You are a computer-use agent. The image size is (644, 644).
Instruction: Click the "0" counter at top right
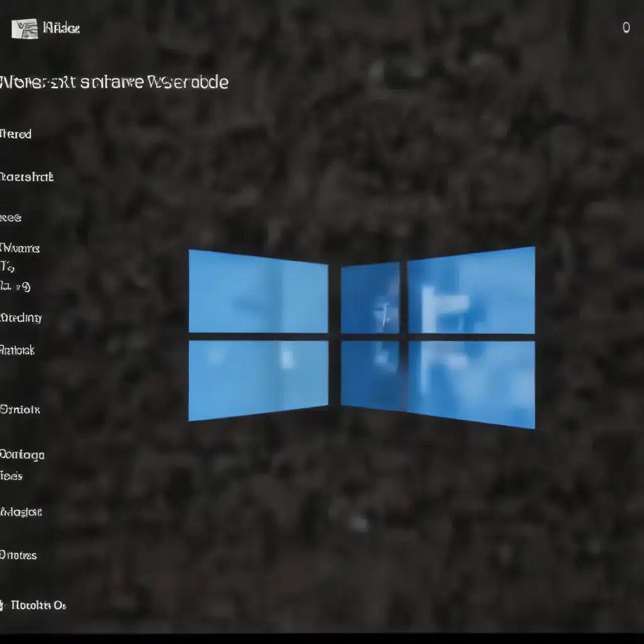(x=626, y=28)
